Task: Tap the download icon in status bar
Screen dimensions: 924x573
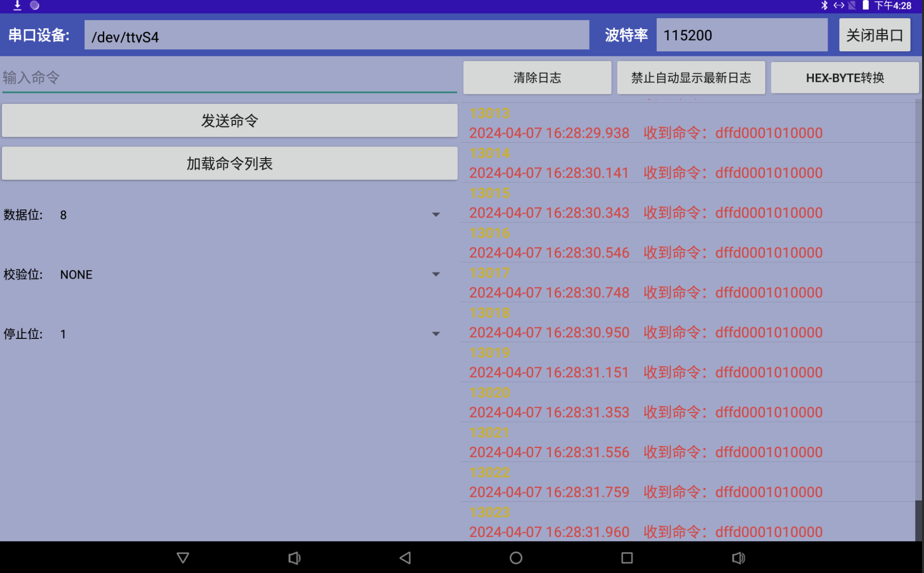Action: (x=17, y=5)
